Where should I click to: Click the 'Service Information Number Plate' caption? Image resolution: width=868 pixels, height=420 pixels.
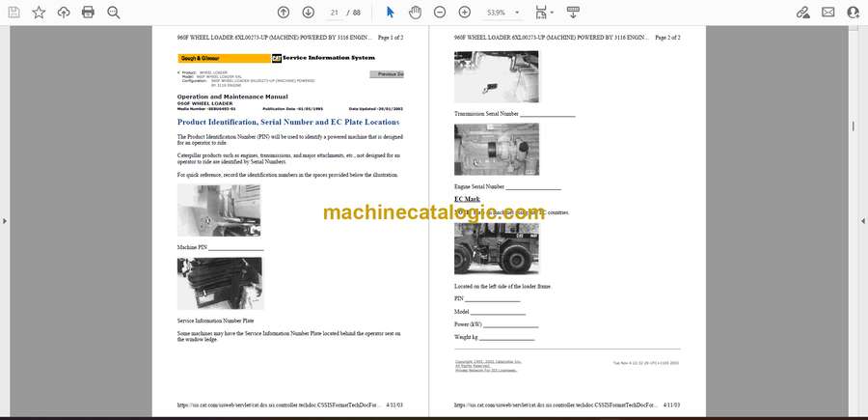pyautogui.click(x=215, y=321)
